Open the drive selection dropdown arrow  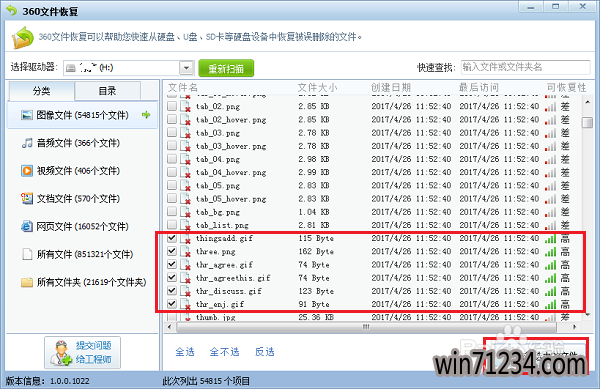tap(186, 68)
